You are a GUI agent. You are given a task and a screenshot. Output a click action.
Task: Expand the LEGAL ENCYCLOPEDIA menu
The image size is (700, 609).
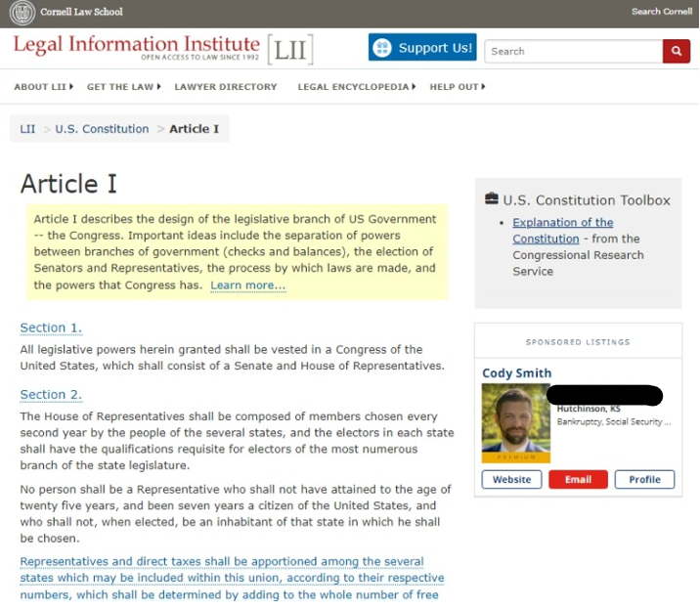[356, 87]
